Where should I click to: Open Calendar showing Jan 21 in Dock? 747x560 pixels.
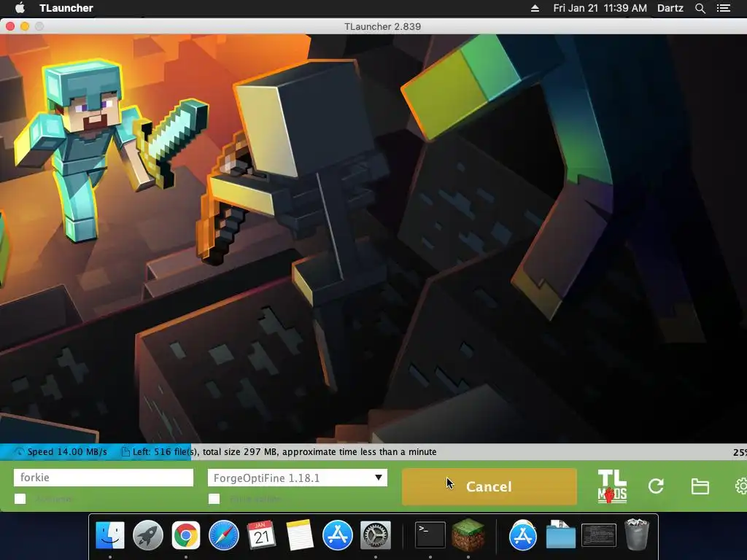coord(261,535)
